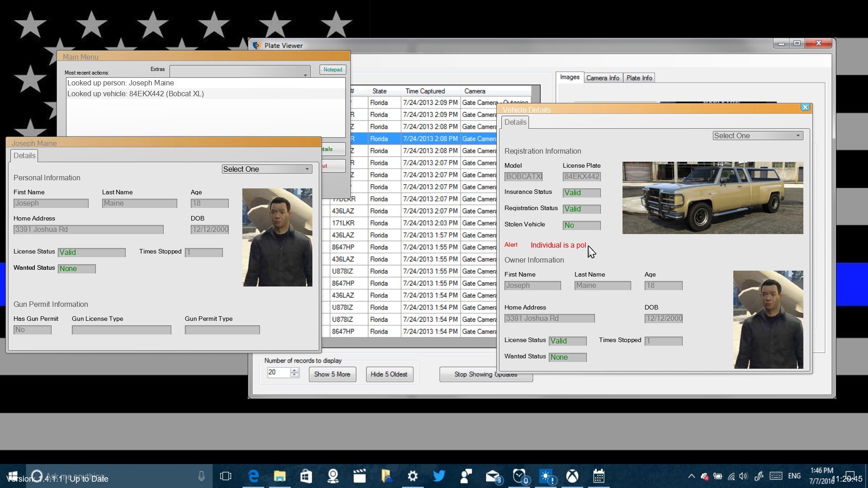Click the Cortana microphone icon
This screenshot has height=488, width=868.
coord(202,476)
